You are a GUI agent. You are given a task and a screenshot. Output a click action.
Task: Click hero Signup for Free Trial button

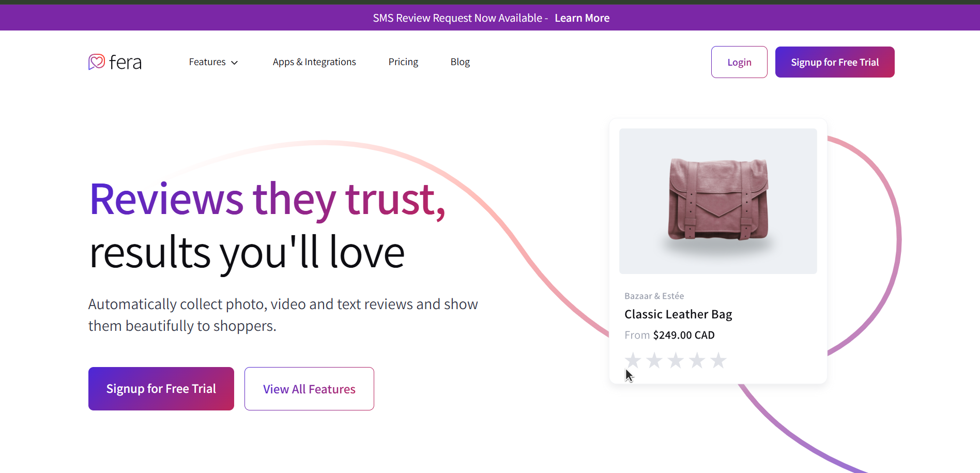click(x=161, y=389)
